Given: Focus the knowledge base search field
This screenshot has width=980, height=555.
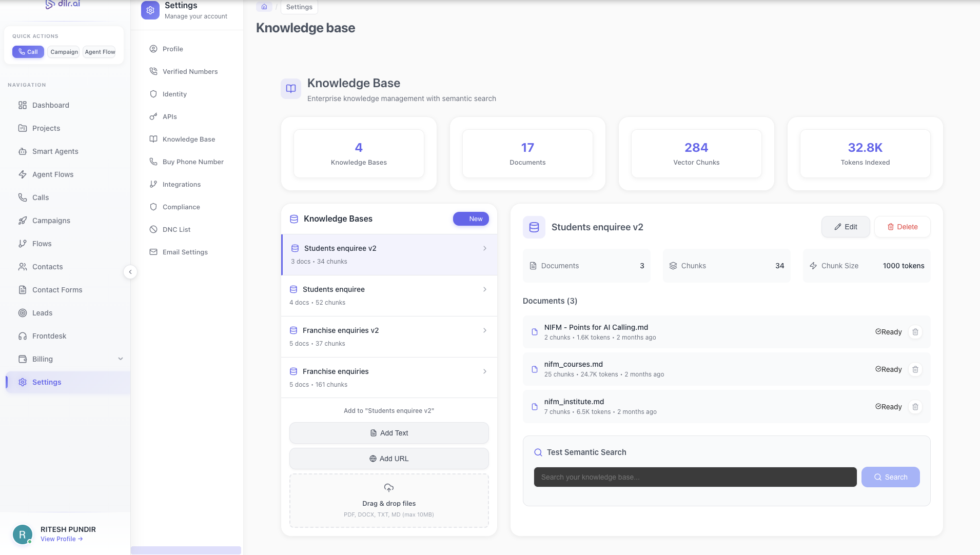Looking at the screenshot, I should pos(695,477).
